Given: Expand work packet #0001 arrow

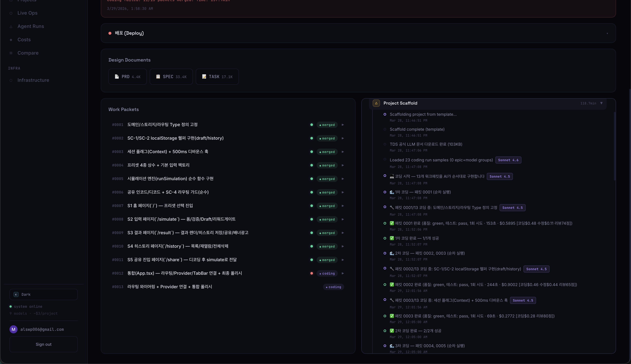Looking at the screenshot, I should click(343, 125).
